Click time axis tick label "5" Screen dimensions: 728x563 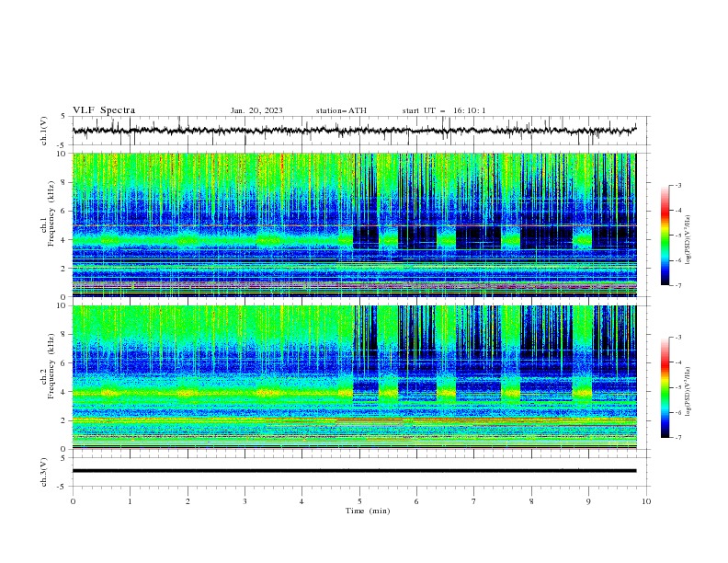point(359,501)
